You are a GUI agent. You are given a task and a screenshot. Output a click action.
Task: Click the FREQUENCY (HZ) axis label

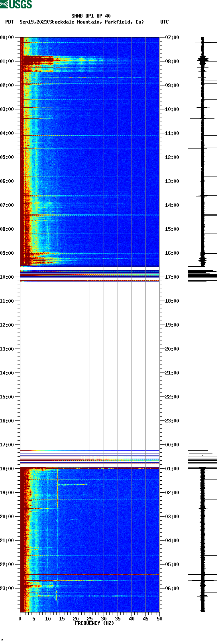tap(94, 623)
